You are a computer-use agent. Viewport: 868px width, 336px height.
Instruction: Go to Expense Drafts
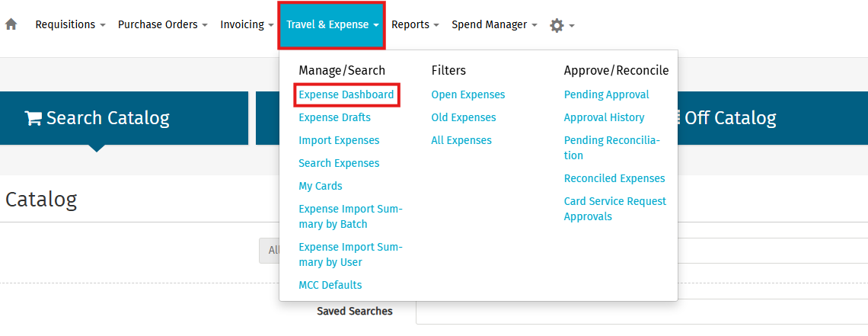pos(334,117)
